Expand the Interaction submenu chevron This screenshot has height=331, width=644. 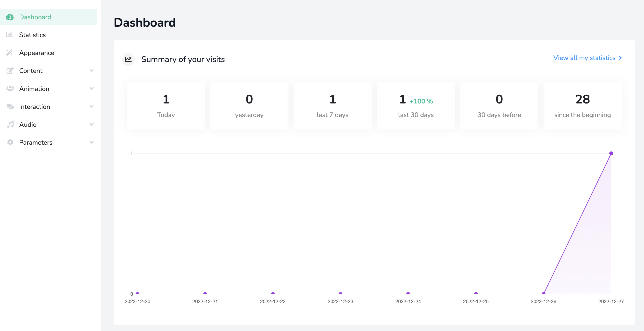pyautogui.click(x=91, y=107)
